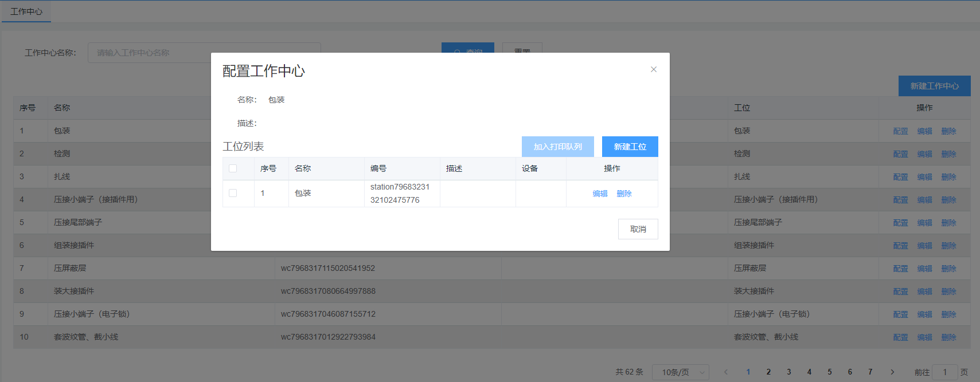Image resolution: width=980 pixels, height=382 pixels.
Task: Click the 前往 page number input field
Action: tap(944, 372)
